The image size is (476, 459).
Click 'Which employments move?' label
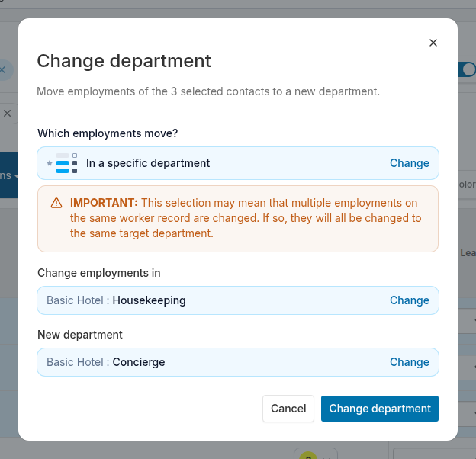(108, 133)
